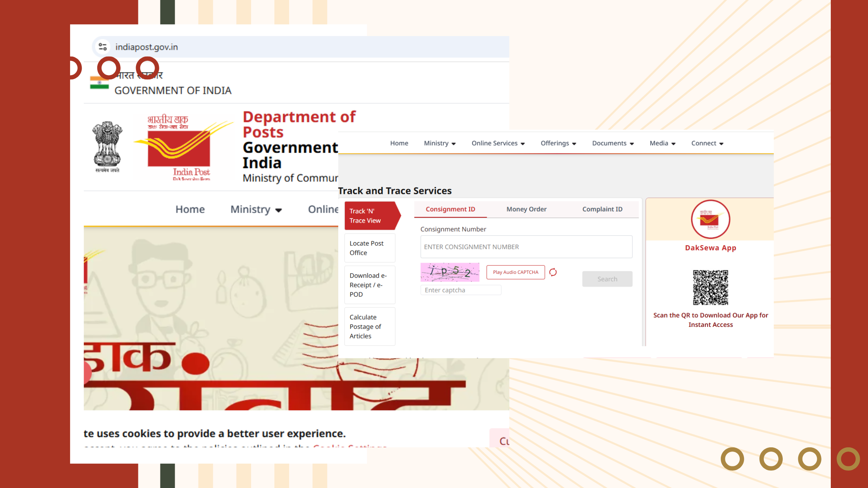Open the Online Services dropdown menu

tap(498, 143)
